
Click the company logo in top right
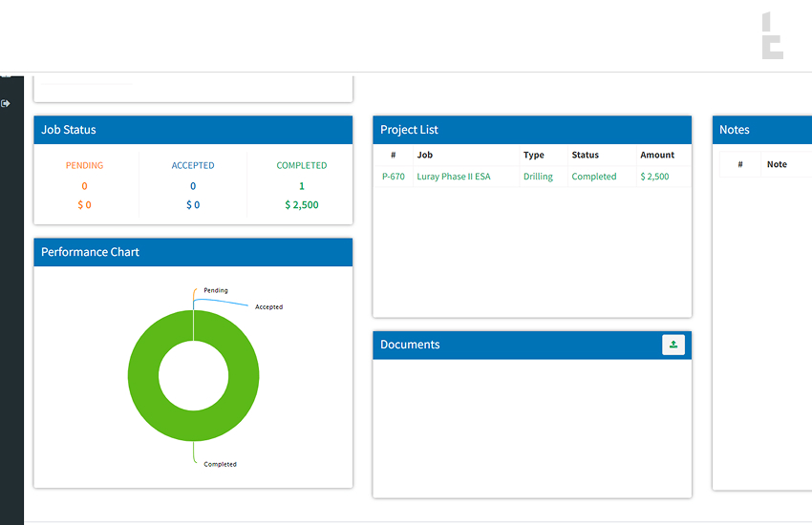pyautogui.click(x=772, y=36)
